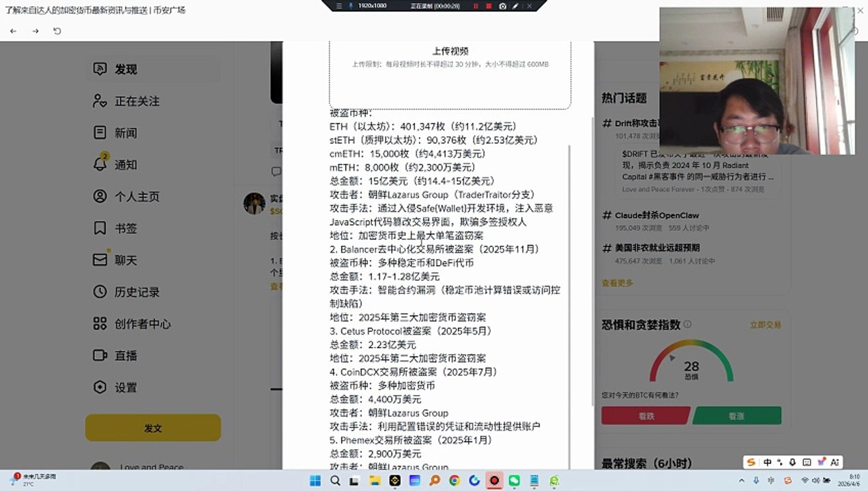Click text 总金额：2.23亿美元

(x=373, y=344)
